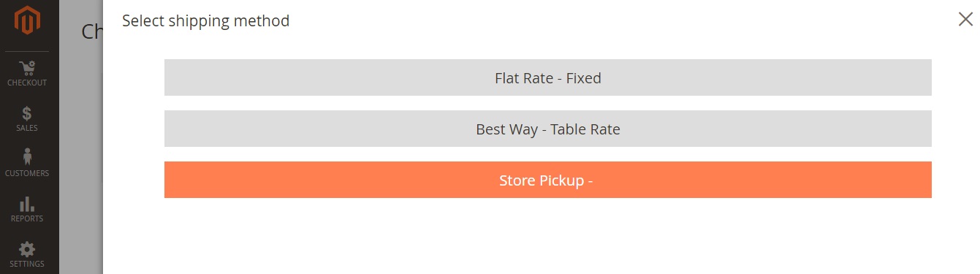Select the REPORTS text label in sidebar
Image resolution: width=980 pixels, height=274 pixels.
27,219
